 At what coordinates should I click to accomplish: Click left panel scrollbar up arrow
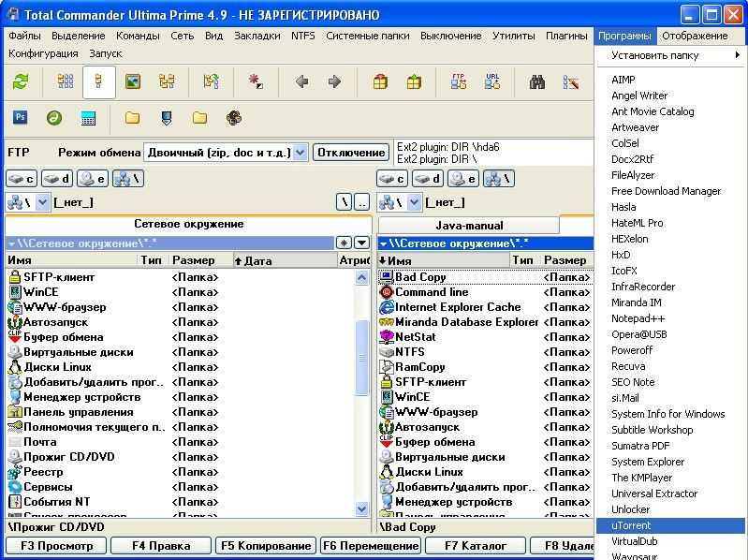[x=362, y=277]
